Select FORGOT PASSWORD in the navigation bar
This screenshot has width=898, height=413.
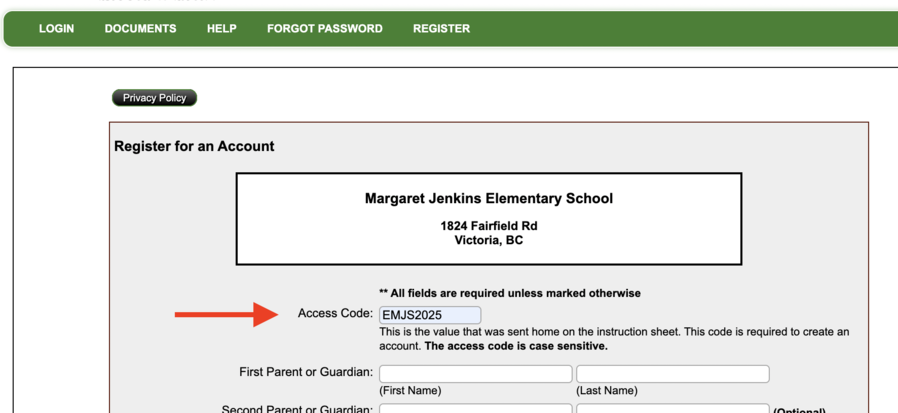click(x=325, y=29)
